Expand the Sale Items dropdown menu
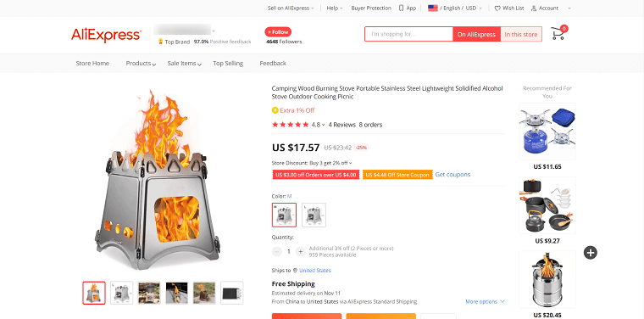644x319 pixels. [x=185, y=64]
